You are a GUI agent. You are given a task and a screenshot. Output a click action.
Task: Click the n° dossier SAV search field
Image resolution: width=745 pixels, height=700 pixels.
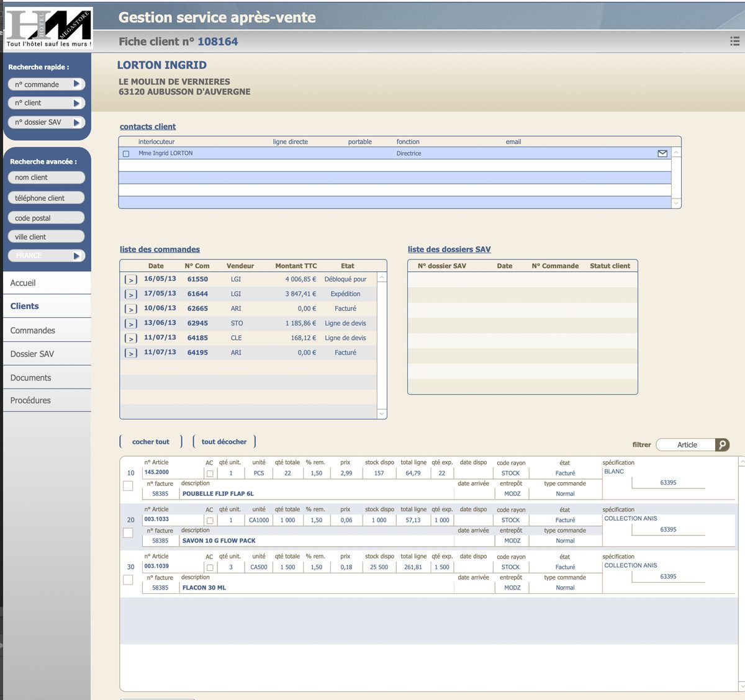click(40, 122)
